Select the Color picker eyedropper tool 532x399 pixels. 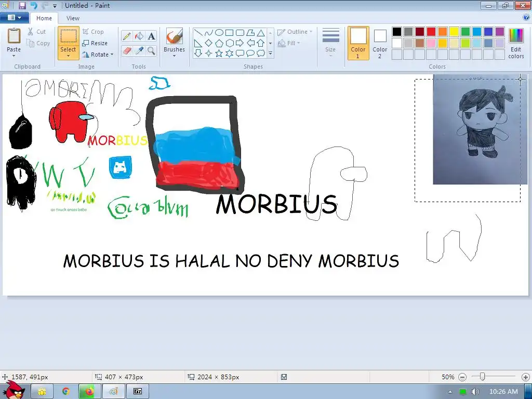coord(139,51)
